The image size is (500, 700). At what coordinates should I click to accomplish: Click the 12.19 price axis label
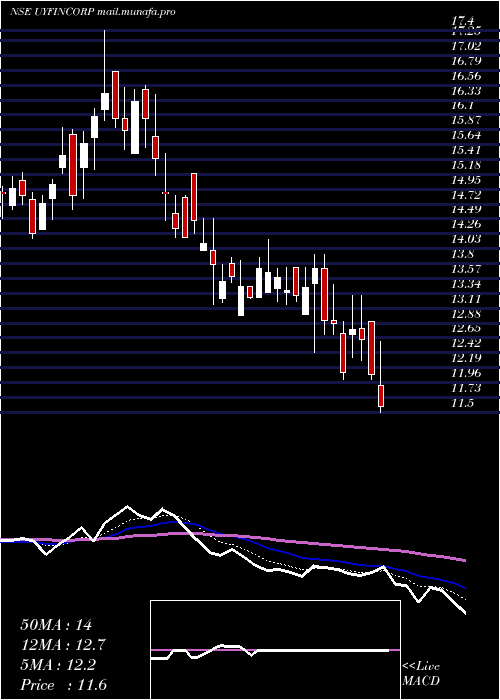pyautogui.click(x=466, y=358)
